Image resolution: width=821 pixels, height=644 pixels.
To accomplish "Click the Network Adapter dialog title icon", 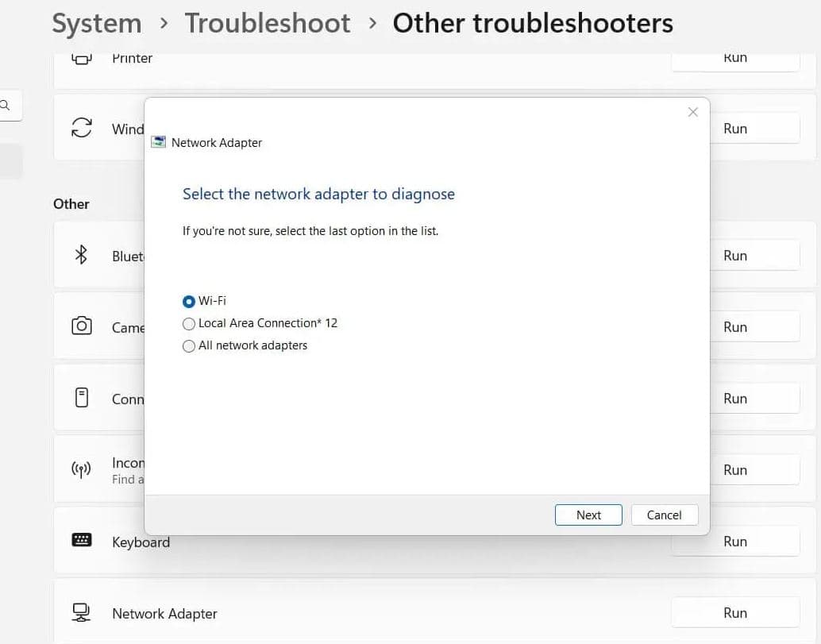I will pos(158,143).
